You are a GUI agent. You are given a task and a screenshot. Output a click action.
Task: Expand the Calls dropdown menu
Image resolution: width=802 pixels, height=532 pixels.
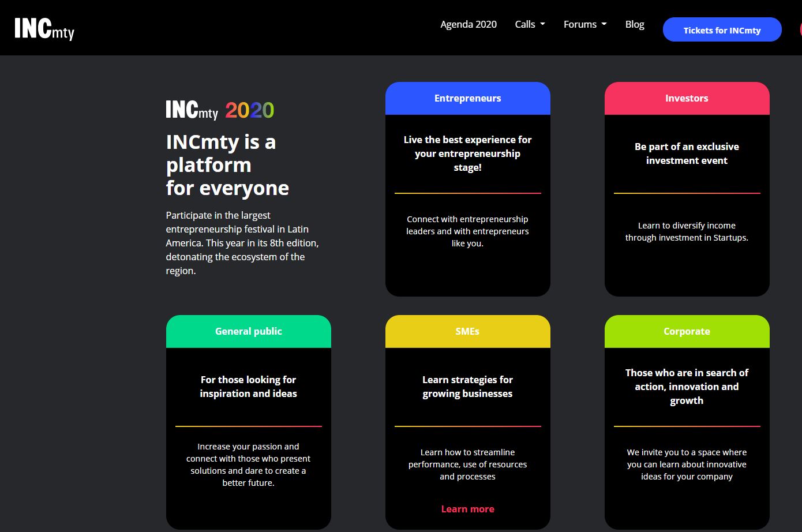[530, 24]
